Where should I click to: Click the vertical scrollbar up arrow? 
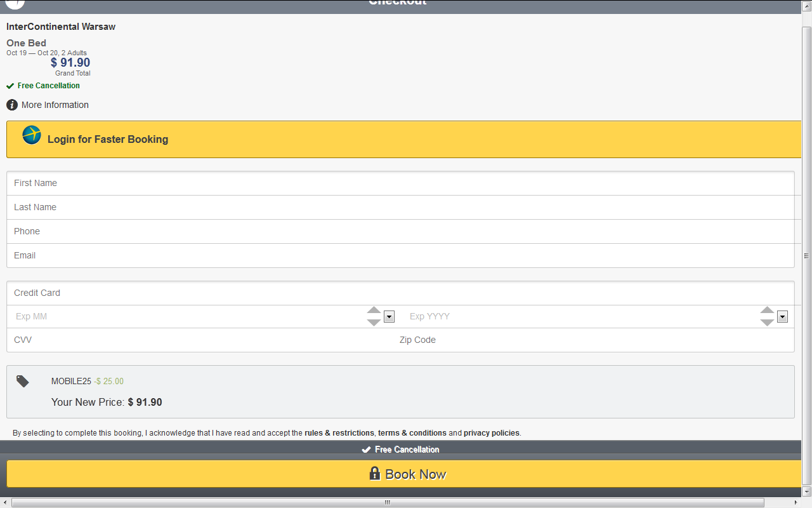pyautogui.click(x=807, y=5)
